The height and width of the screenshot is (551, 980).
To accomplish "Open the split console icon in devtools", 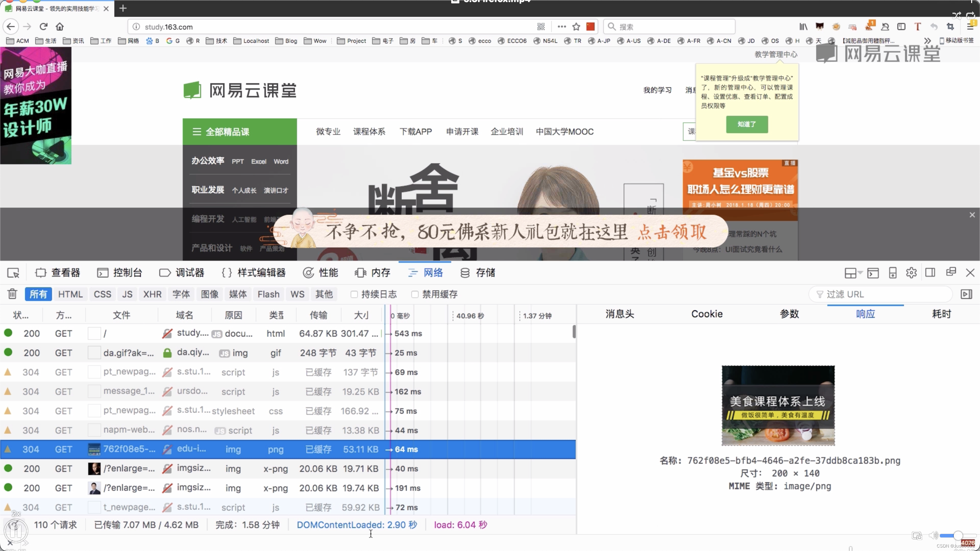I will click(x=873, y=273).
